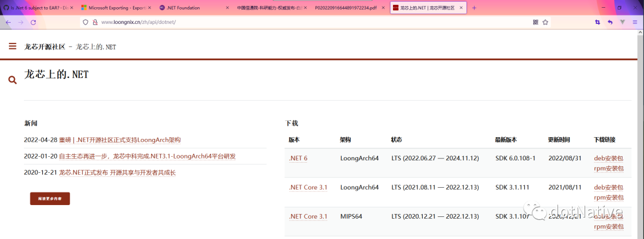
Task: Click the 最新版本 column header
Action: 506,140
